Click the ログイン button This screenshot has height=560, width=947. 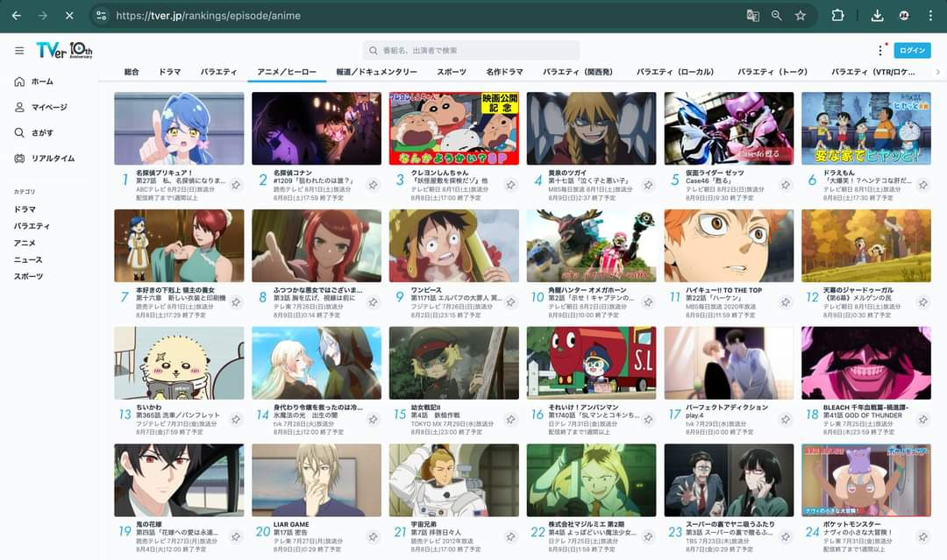point(912,51)
